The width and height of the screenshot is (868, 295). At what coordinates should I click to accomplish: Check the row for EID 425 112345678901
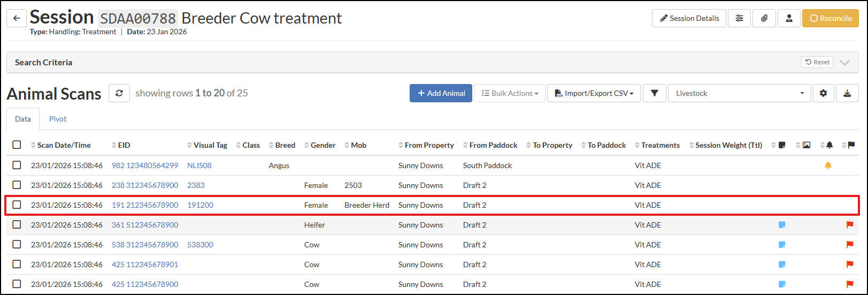point(17,264)
